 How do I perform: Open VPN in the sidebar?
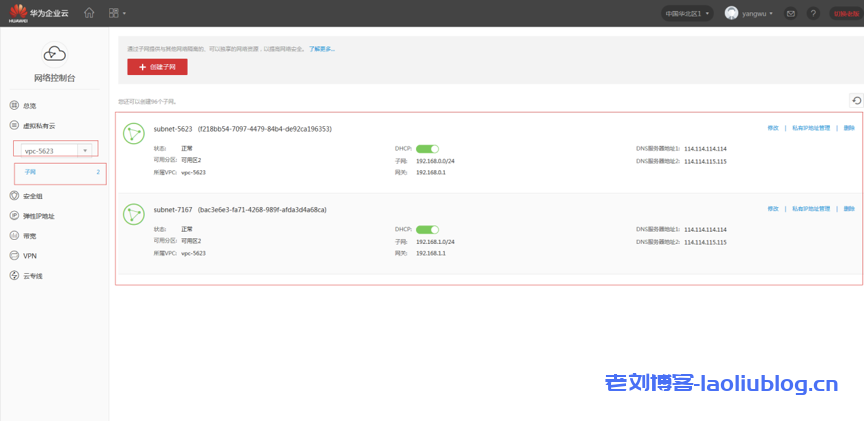coord(30,256)
